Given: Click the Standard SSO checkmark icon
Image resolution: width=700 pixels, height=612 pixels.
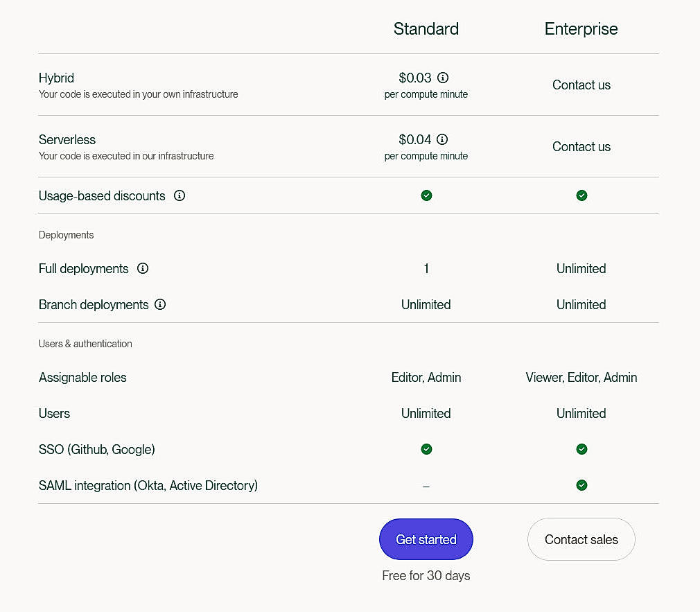Looking at the screenshot, I should pos(426,449).
